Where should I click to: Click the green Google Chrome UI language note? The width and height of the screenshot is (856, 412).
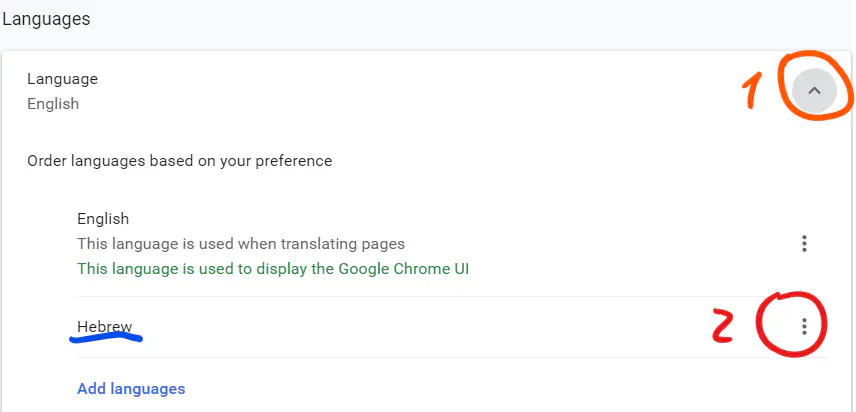[x=273, y=268]
